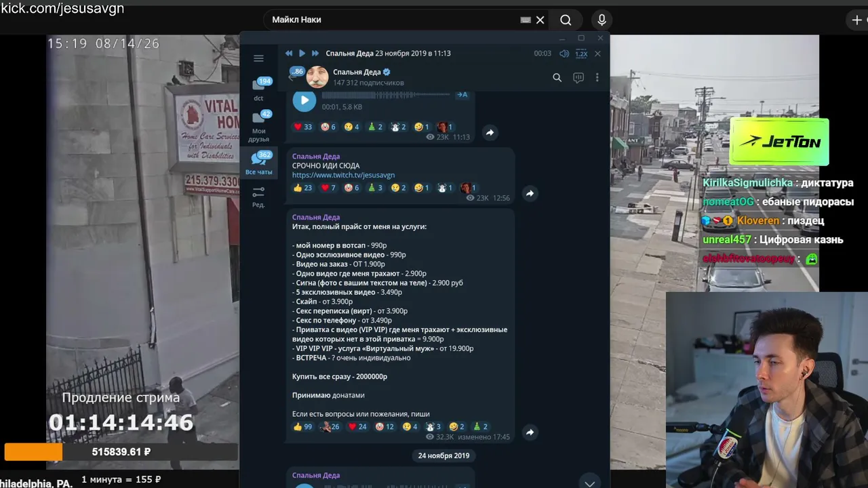Toggle heart reaction with 7

328,188
